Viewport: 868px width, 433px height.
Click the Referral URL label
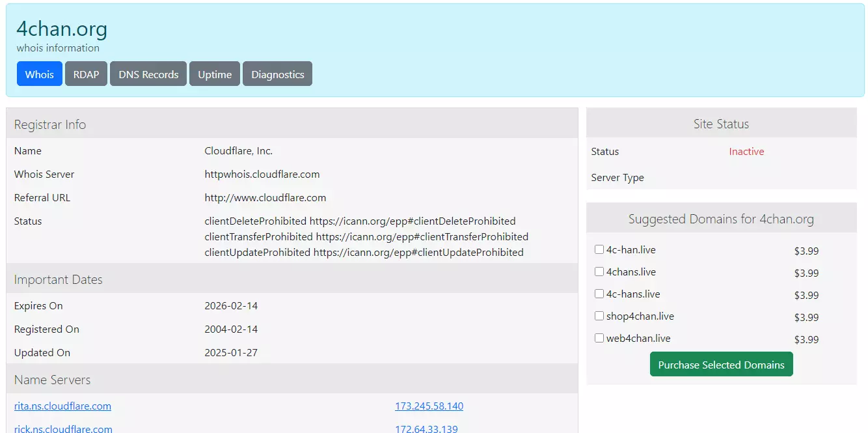pos(42,198)
